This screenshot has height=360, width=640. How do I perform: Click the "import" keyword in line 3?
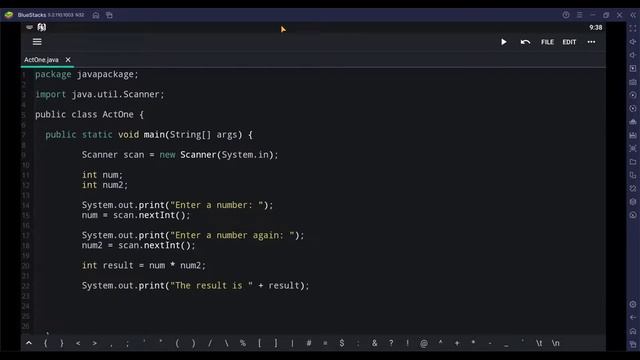[x=50, y=94]
